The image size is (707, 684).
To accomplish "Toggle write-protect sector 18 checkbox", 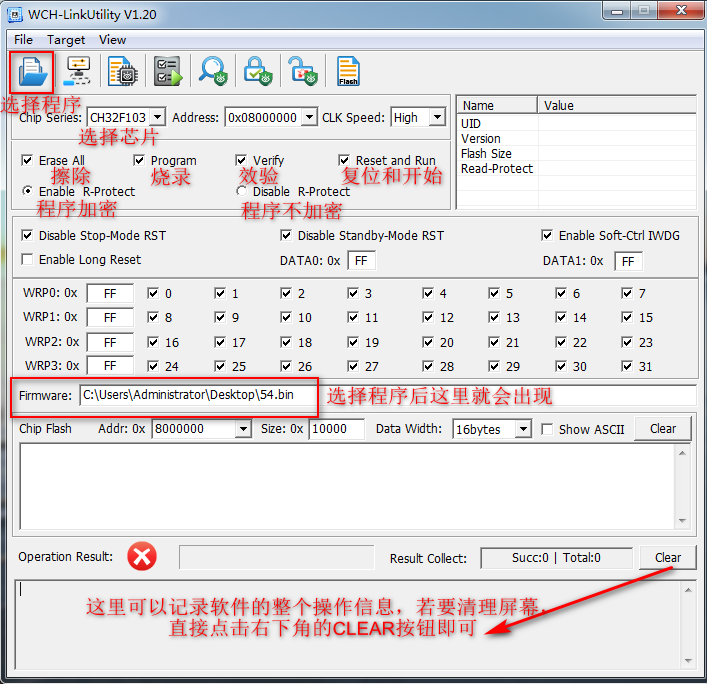I will (286, 342).
